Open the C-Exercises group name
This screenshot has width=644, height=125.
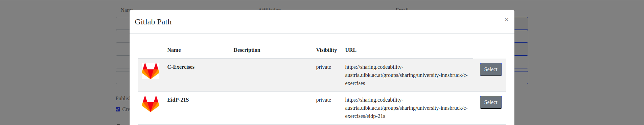click(x=181, y=67)
